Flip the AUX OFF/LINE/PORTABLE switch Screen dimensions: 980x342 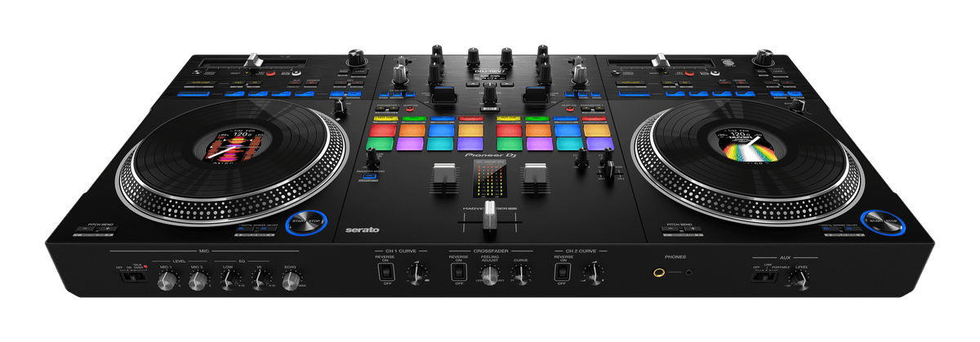[x=763, y=278]
